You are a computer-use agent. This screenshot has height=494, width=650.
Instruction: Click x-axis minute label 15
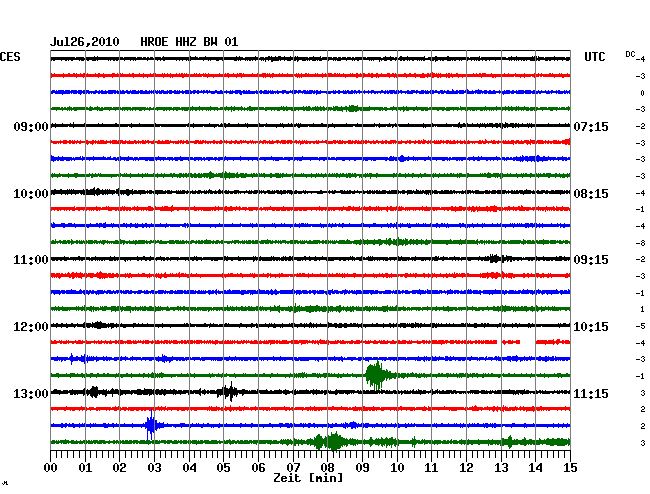(570, 468)
